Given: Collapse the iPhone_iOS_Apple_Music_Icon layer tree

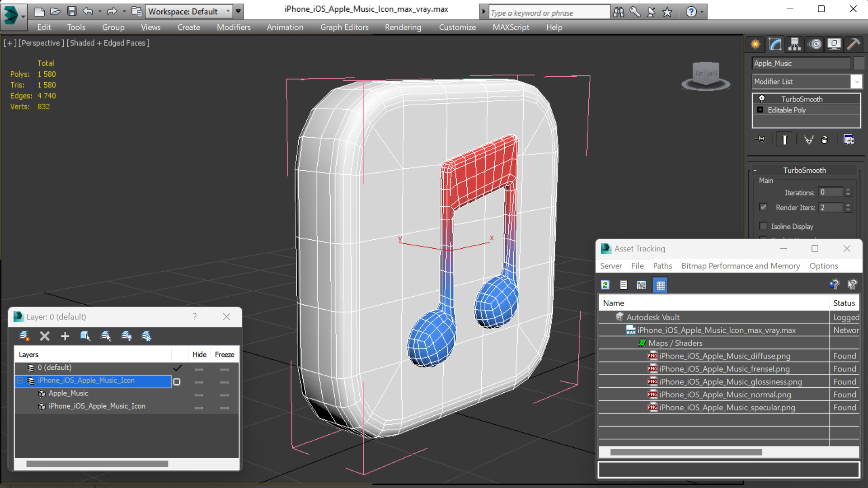Looking at the screenshot, I should 20,381.
